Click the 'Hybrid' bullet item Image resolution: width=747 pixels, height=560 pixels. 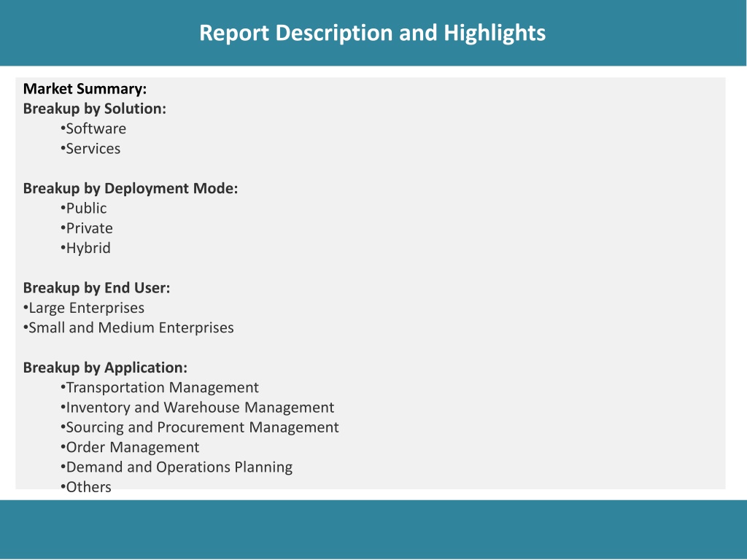tap(85, 248)
